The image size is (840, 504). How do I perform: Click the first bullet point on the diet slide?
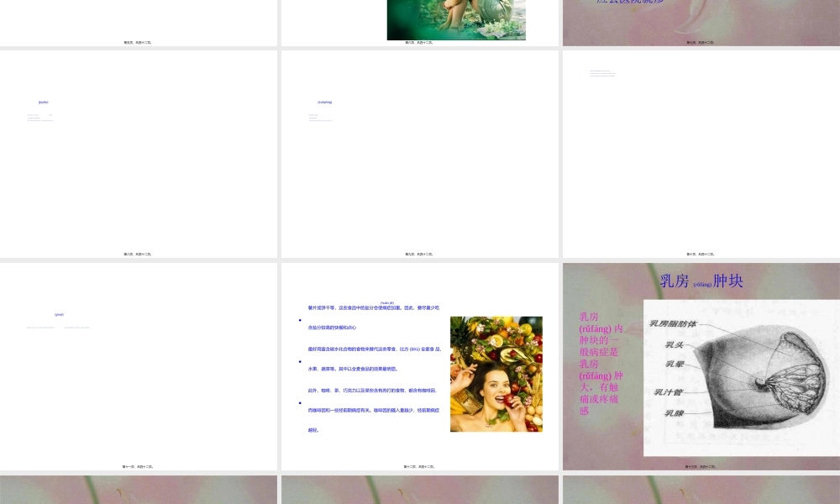(x=301, y=321)
